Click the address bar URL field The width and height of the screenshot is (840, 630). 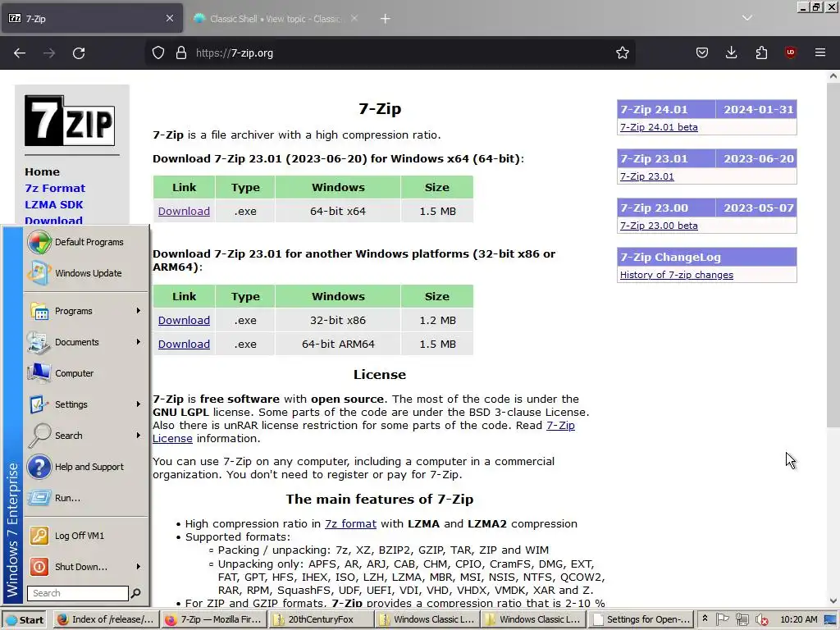pyautogui.click(x=390, y=53)
